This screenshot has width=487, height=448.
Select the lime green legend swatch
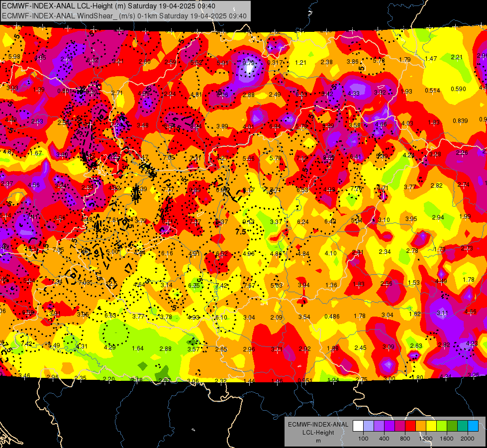pos(442,426)
